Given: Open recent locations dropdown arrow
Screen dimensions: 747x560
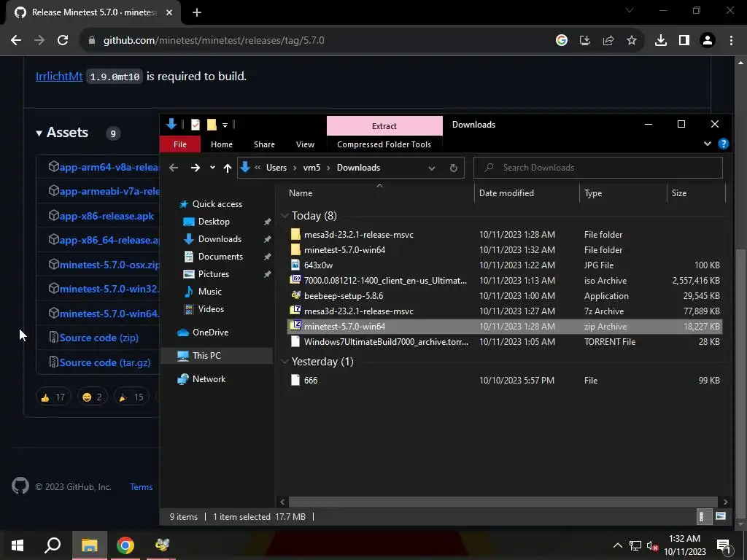Looking at the screenshot, I should [212, 168].
